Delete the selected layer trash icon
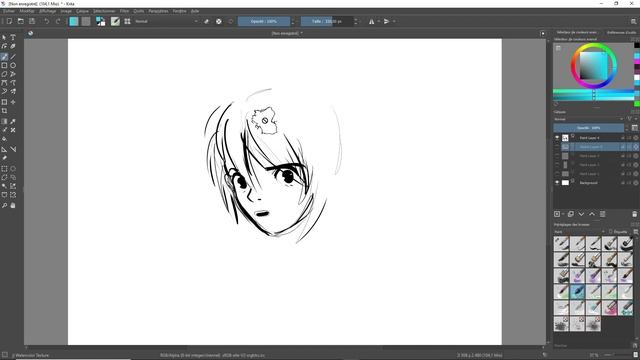This screenshot has width=640, height=360. (634, 214)
